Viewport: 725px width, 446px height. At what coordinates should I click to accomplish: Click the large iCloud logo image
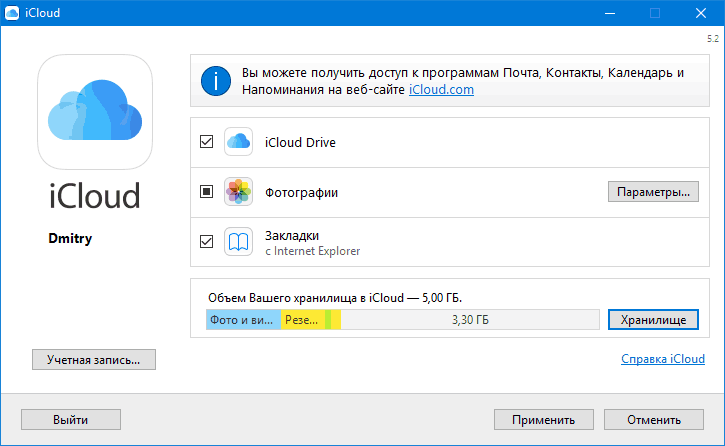(95, 111)
